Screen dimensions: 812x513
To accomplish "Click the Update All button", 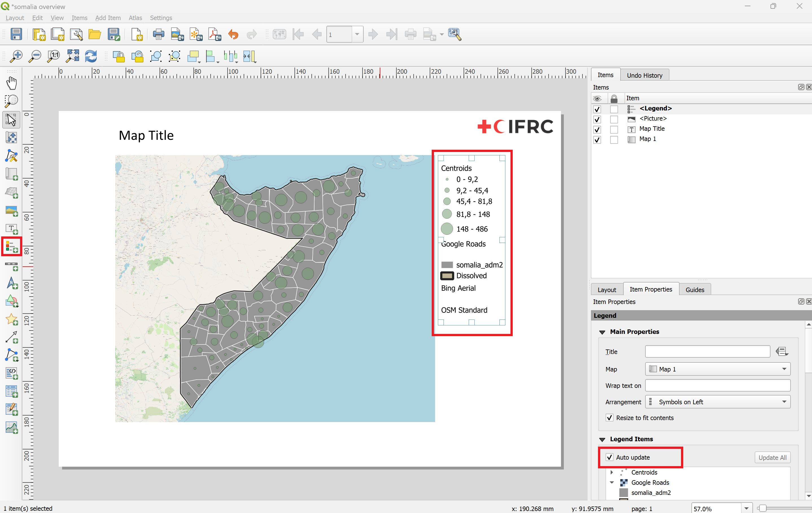I will tap(772, 457).
